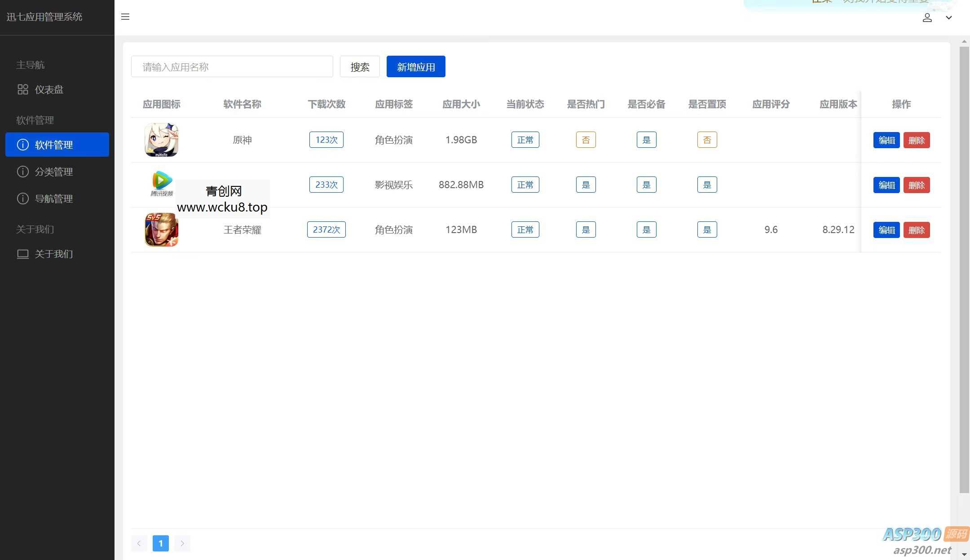Click the user profile icon at top right
970x560 pixels.
coord(928,18)
